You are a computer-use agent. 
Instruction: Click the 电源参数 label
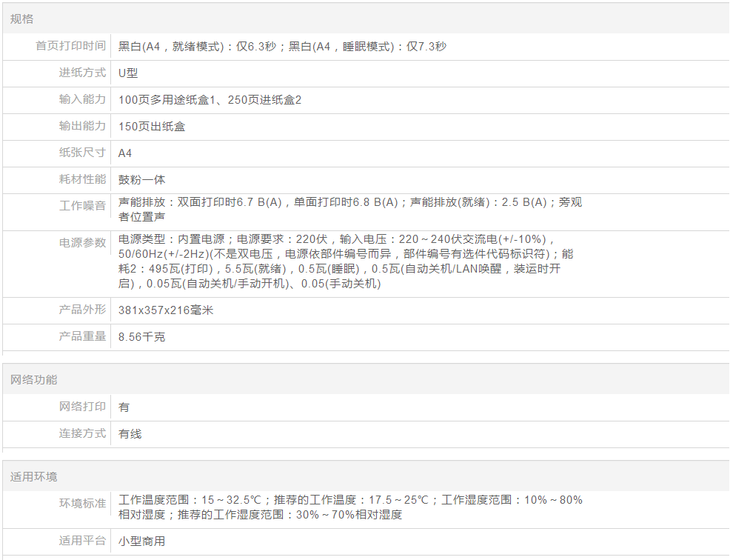[82, 243]
